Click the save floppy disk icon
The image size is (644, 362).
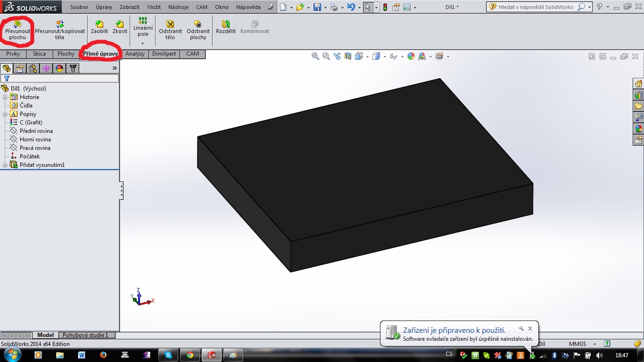point(317,7)
